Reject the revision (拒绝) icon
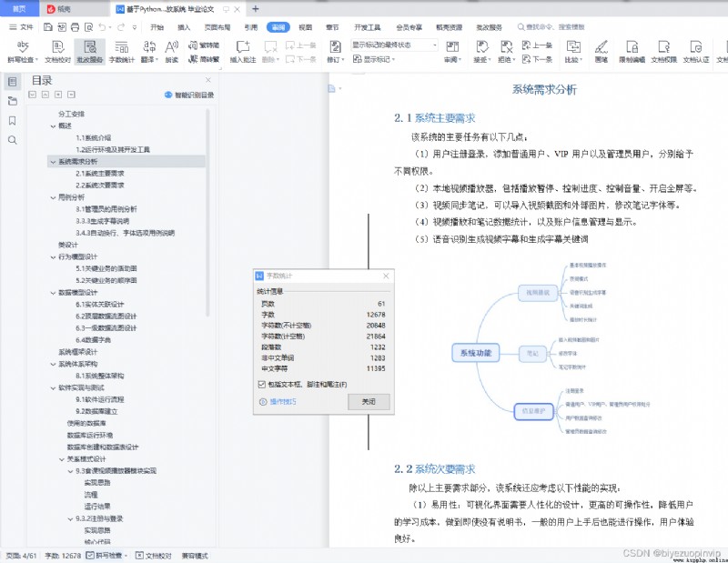 (506, 51)
